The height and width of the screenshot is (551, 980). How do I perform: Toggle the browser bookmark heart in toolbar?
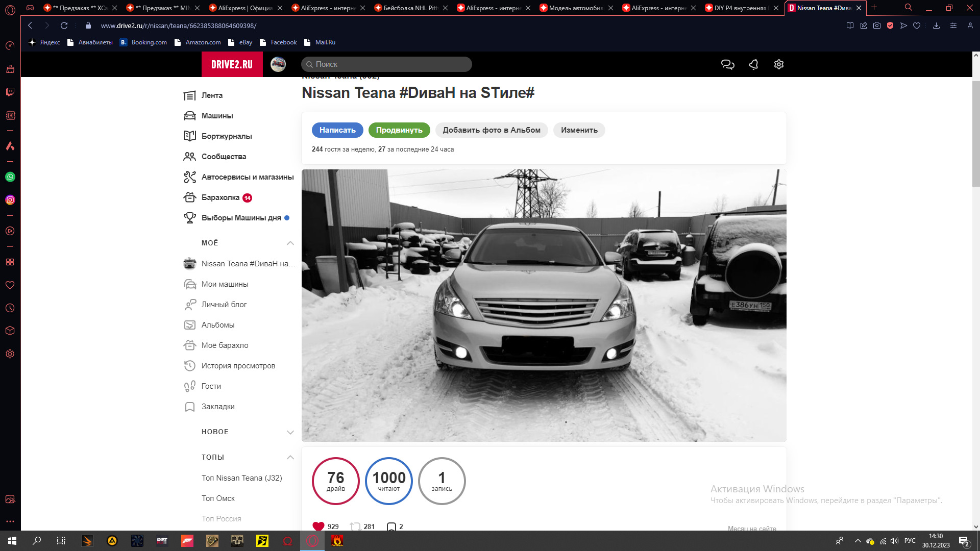tap(916, 26)
